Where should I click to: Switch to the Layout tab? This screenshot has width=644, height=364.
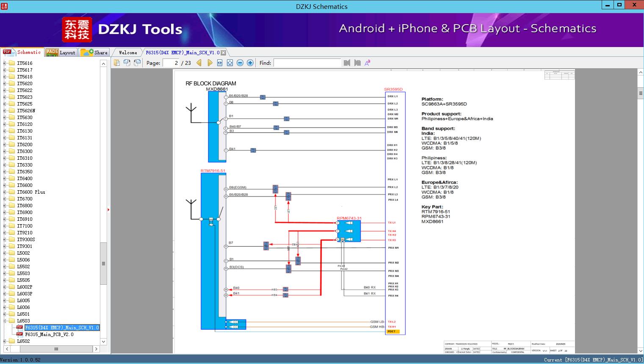tap(61, 53)
